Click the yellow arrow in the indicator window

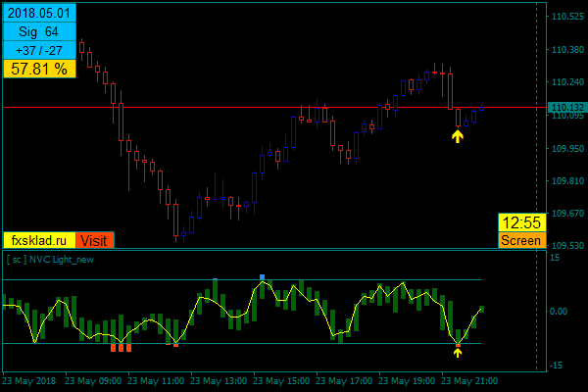(457, 352)
